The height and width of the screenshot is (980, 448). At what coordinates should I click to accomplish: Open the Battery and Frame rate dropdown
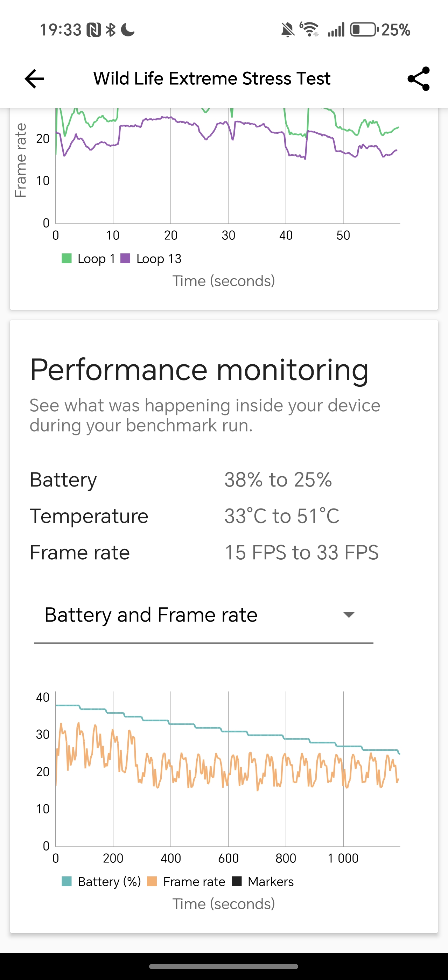coord(204,615)
